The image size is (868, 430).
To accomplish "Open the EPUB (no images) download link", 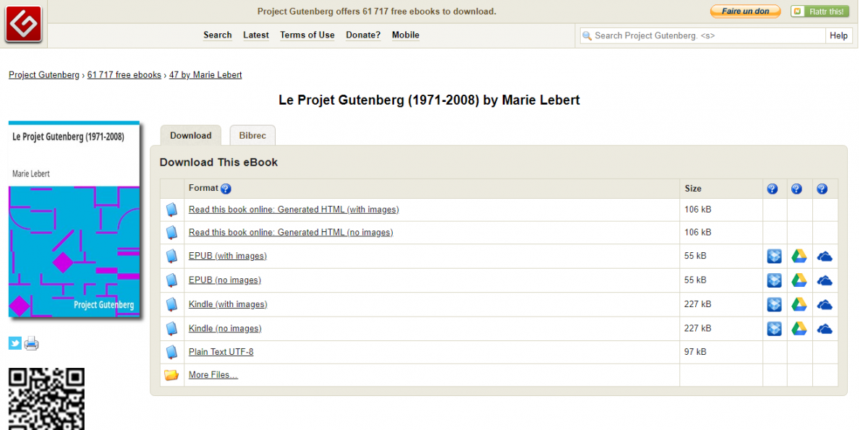I will click(224, 280).
